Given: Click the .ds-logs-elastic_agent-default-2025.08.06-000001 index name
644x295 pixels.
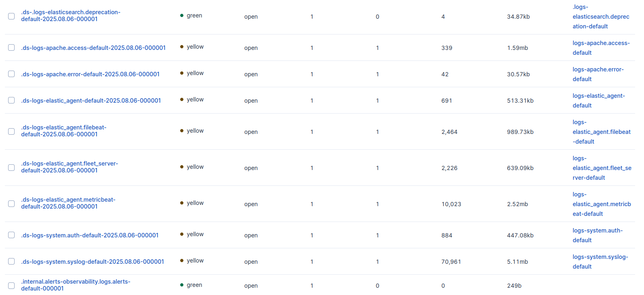Looking at the screenshot, I should tap(91, 101).
